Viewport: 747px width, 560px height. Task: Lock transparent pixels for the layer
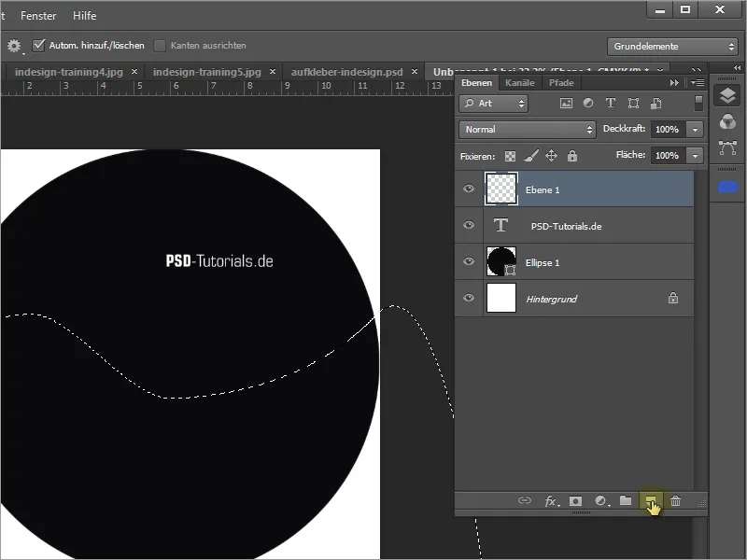[510, 156]
